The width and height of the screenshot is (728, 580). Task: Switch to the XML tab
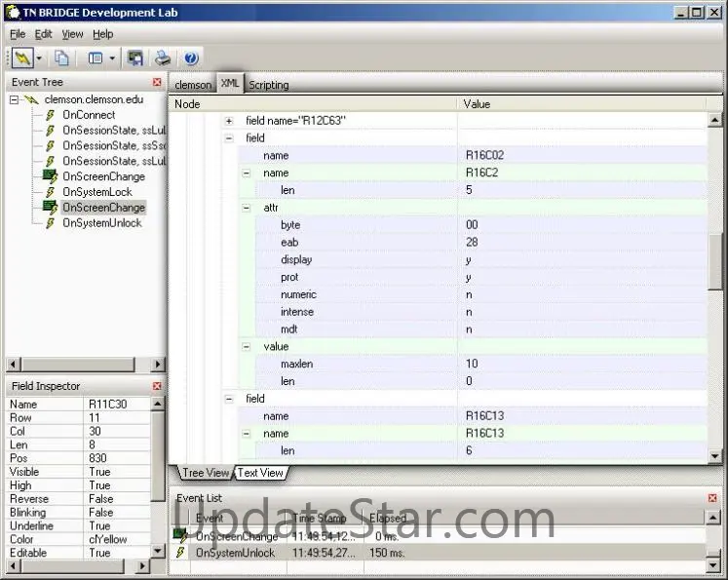(230, 83)
